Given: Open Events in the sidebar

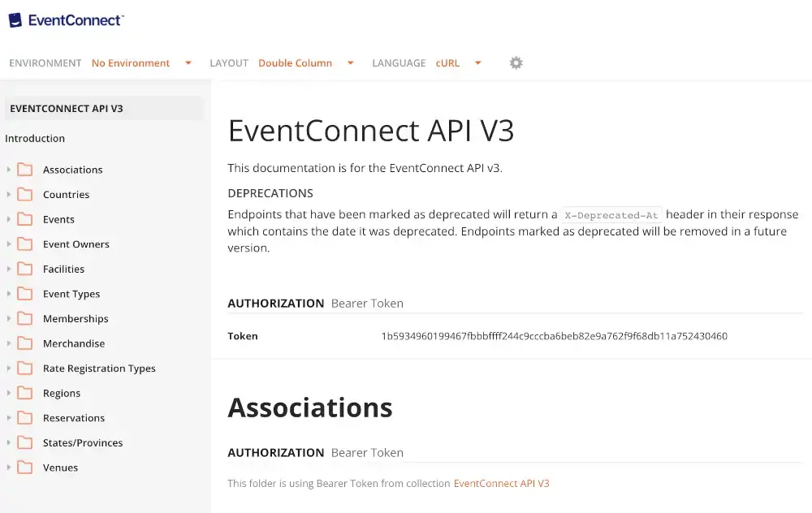Looking at the screenshot, I should (58, 219).
